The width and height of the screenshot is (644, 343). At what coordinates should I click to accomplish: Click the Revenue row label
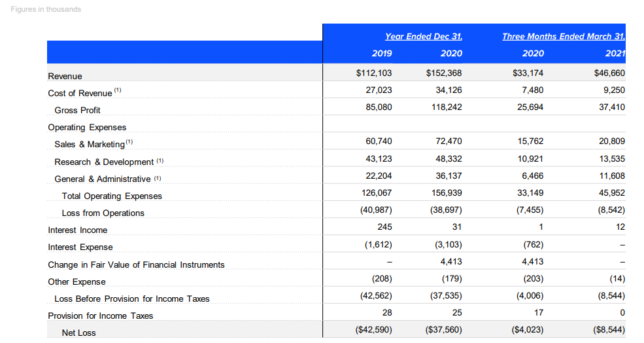tap(65, 77)
